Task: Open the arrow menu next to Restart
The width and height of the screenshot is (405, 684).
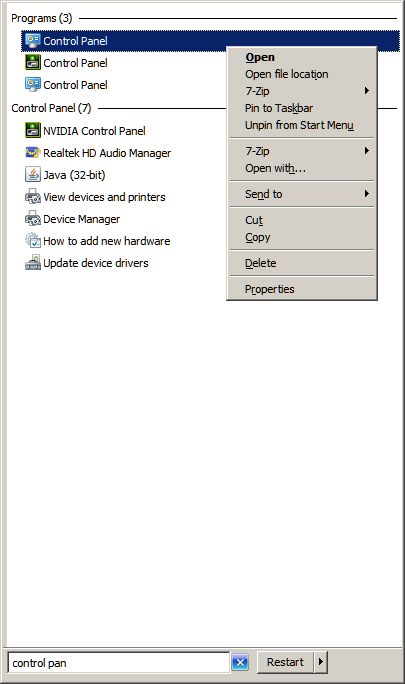Action: tap(321, 662)
